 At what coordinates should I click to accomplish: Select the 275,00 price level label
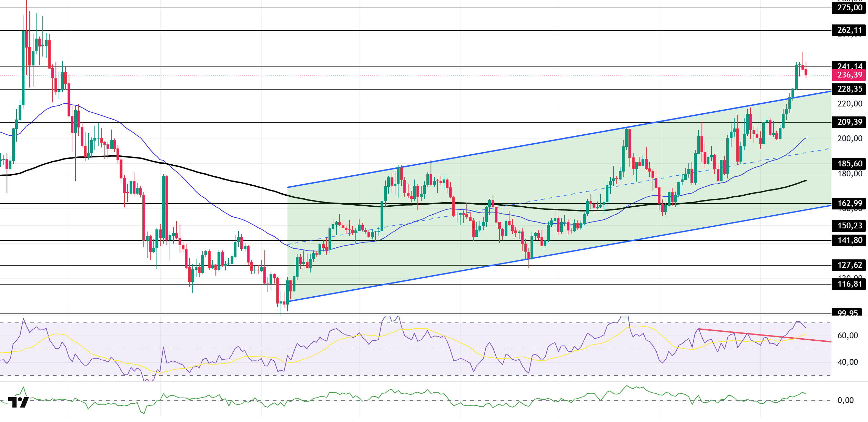click(x=850, y=8)
